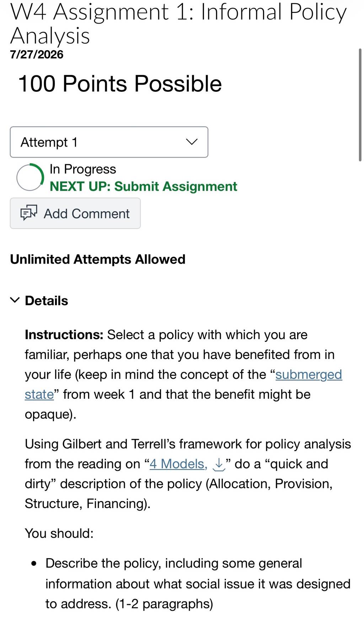Click the "Describe the policy" bullet item
This screenshot has width=364, height=618.
198,583
